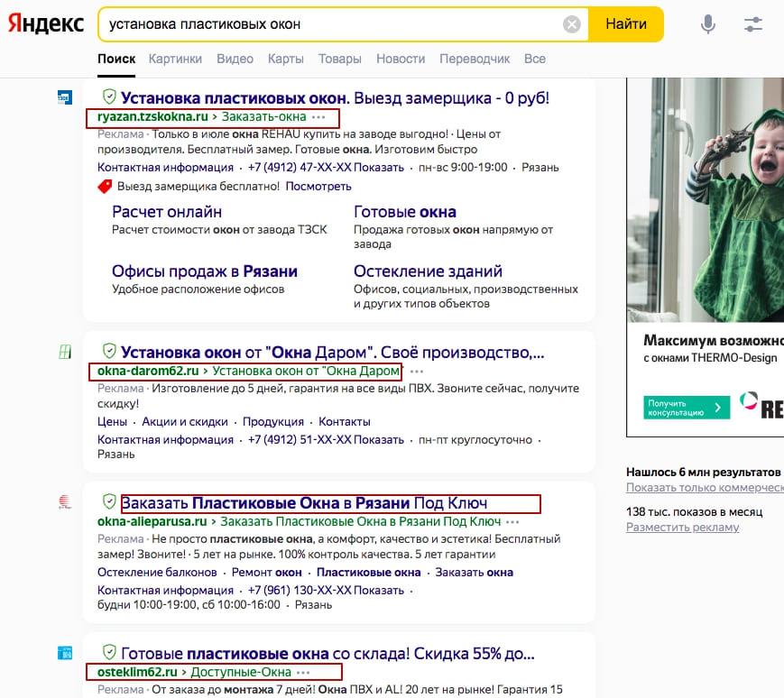Click the okna-darom62.ru green URL
This screenshot has height=698, width=784.
tap(148, 372)
